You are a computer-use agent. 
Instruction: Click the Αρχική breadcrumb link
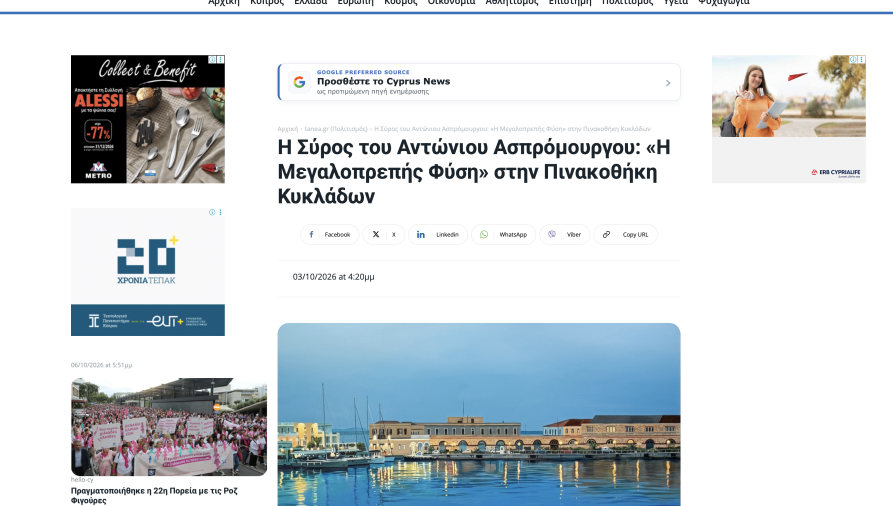[288, 129]
